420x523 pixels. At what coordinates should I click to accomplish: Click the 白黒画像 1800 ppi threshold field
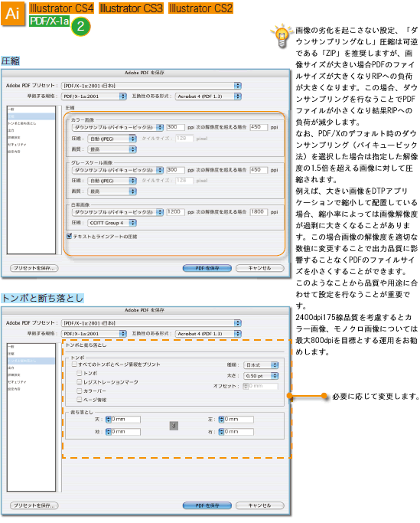pyautogui.click(x=259, y=212)
